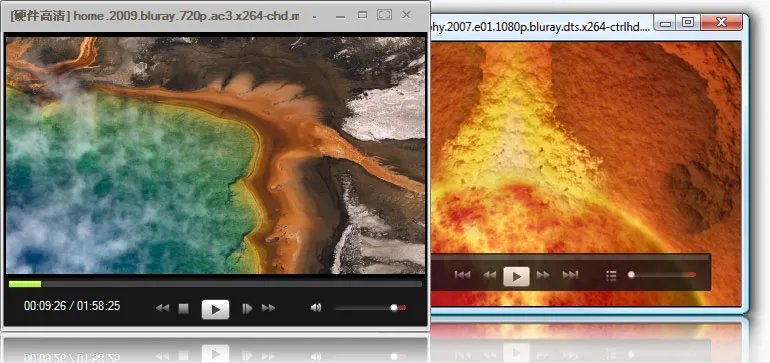Adjust volume slider in right player overlay
770x363 pixels.
662,275
